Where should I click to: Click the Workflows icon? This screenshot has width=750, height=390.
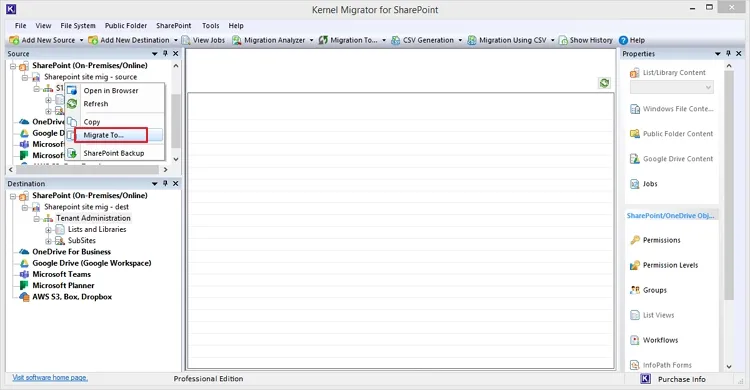coord(635,340)
